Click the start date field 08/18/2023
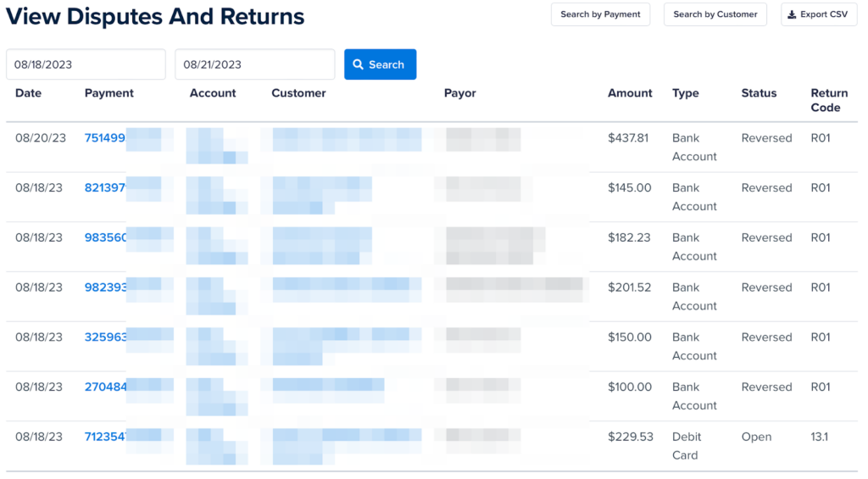This screenshot has height=479, width=868. (86, 64)
